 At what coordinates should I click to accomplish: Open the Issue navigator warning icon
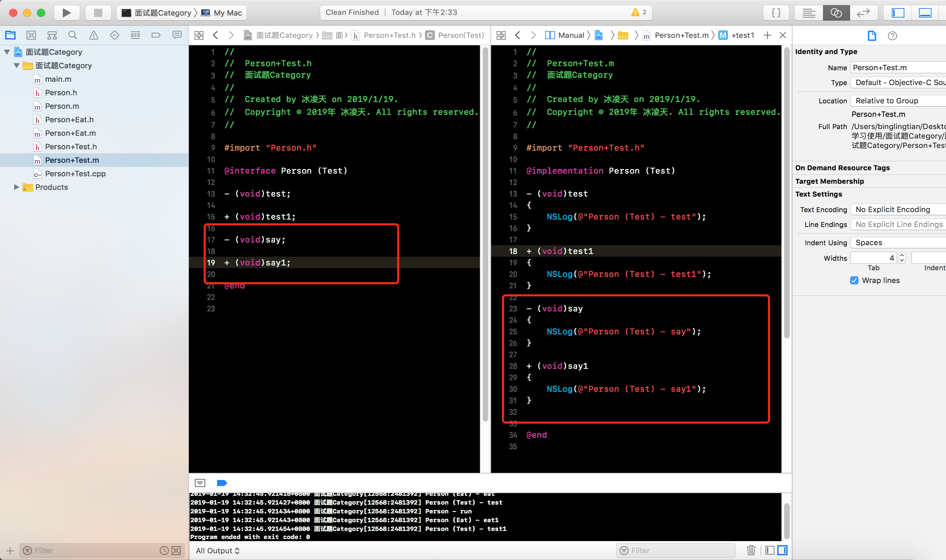[94, 35]
